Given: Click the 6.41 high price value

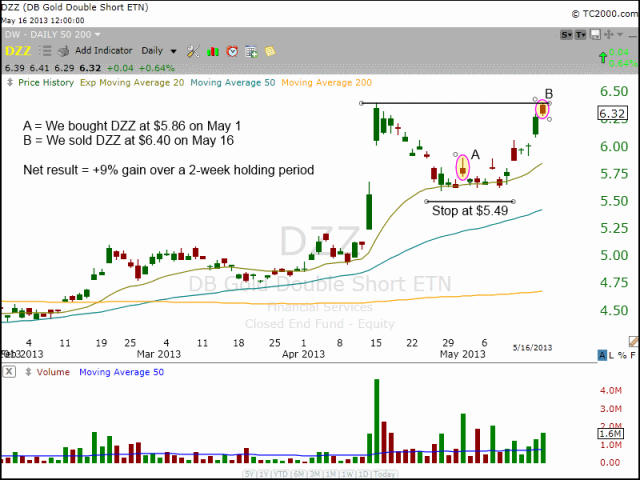Looking at the screenshot, I should [39, 68].
